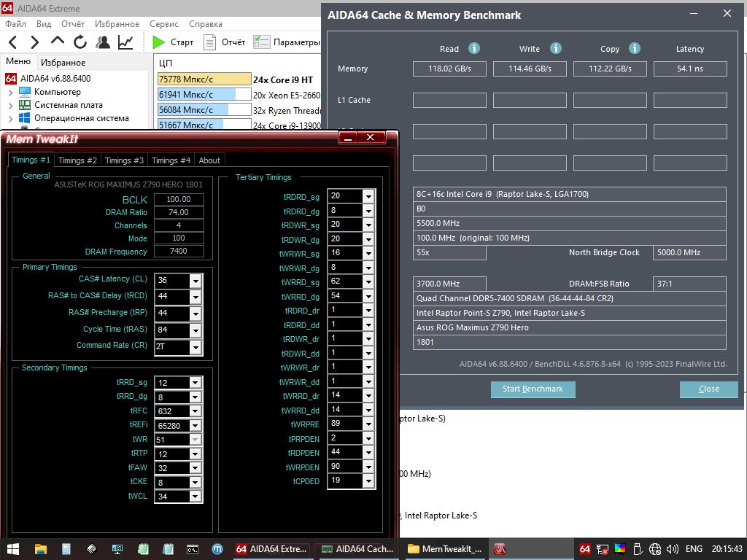Open the Отчёт menu in menu bar
The height and width of the screenshot is (560, 747).
pyautogui.click(x=73, y=24)
